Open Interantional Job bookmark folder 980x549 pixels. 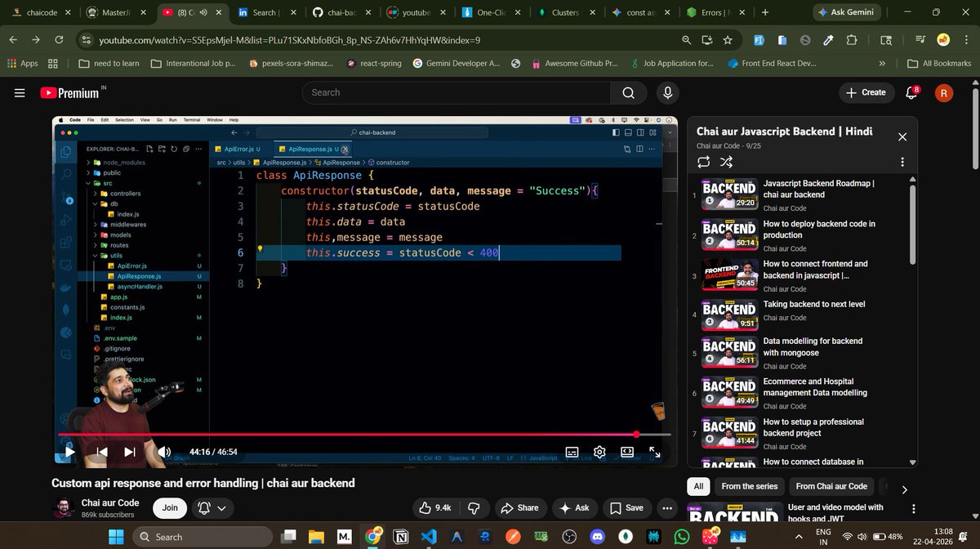(194, 63)
